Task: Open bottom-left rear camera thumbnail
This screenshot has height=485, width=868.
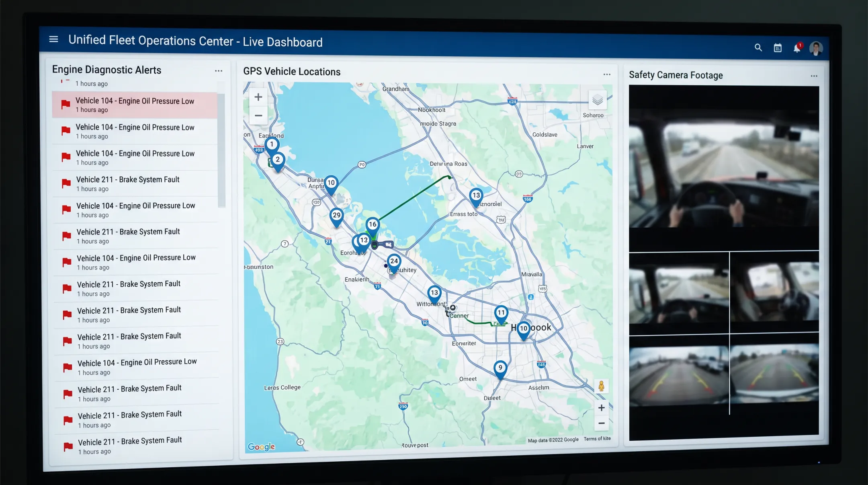Action: point(679,375)
